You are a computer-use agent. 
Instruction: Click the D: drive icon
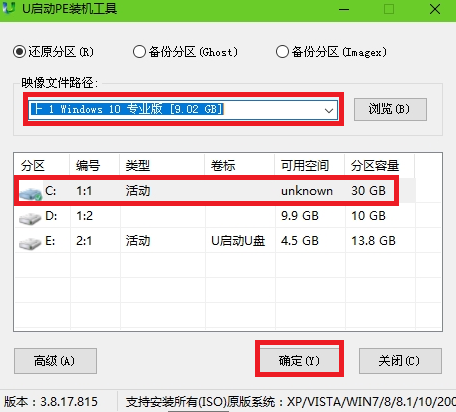30,218
